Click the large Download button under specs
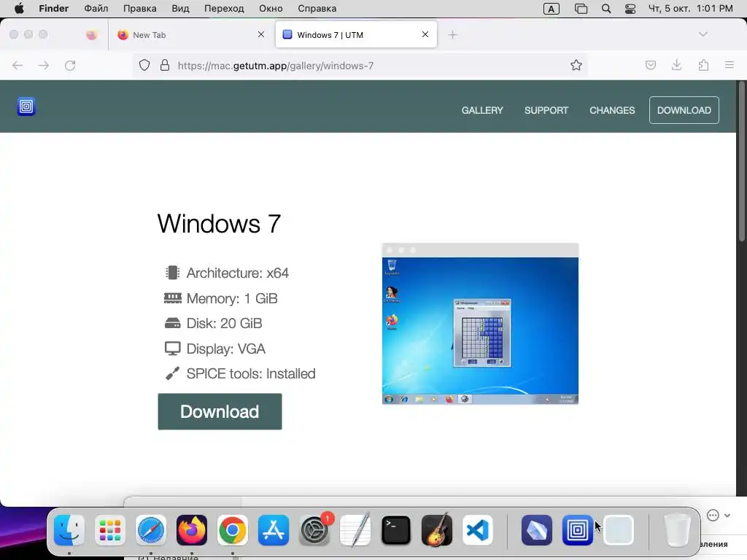The height and width of the screenshot is (560, 747). click(x=220, y=411)
